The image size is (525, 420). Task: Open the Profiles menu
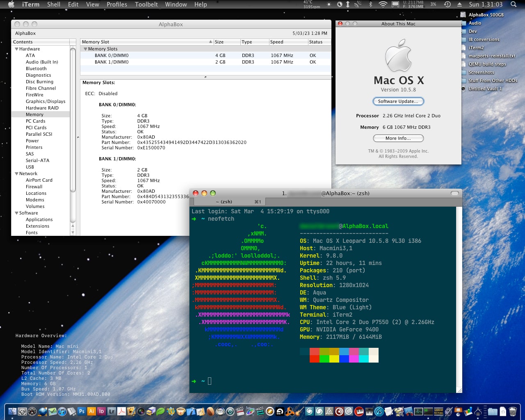pyautogui.click(x=116, y=5)
